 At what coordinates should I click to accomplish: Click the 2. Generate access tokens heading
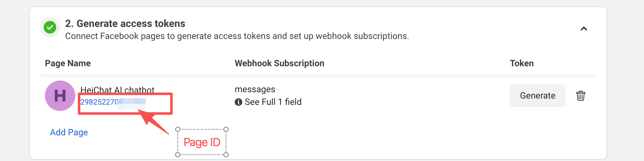pos(125,23)
